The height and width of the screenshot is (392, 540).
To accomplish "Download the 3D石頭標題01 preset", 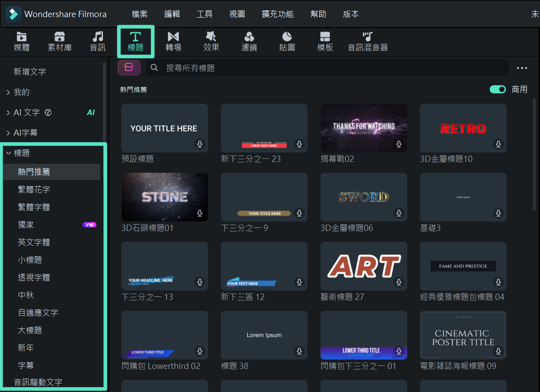I will (200, 213).
